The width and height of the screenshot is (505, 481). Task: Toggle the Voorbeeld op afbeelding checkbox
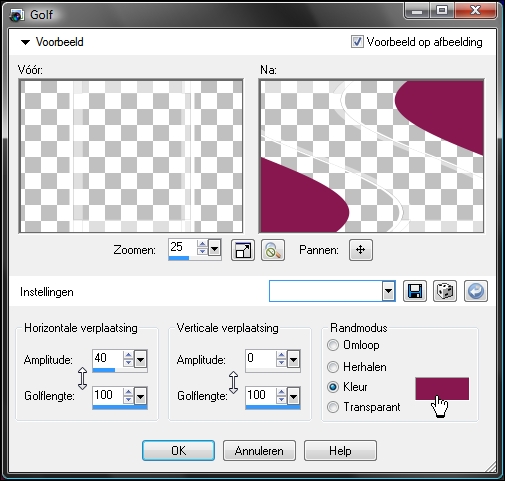point(357,42)
